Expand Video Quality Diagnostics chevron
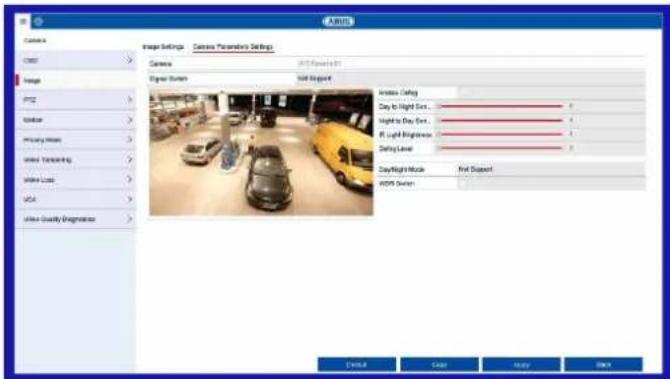The height and width of the screenshot is (379, 670). tap(129, 219)
